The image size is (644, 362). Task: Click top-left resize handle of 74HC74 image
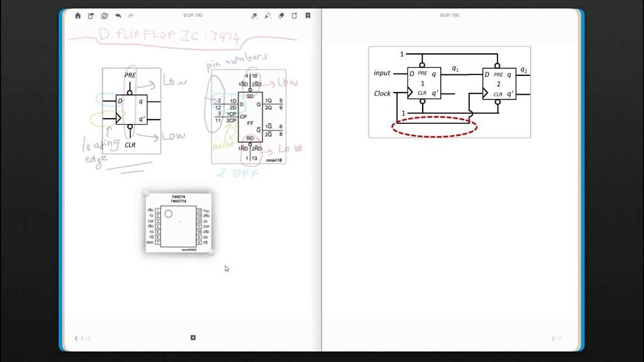point(145,193)
